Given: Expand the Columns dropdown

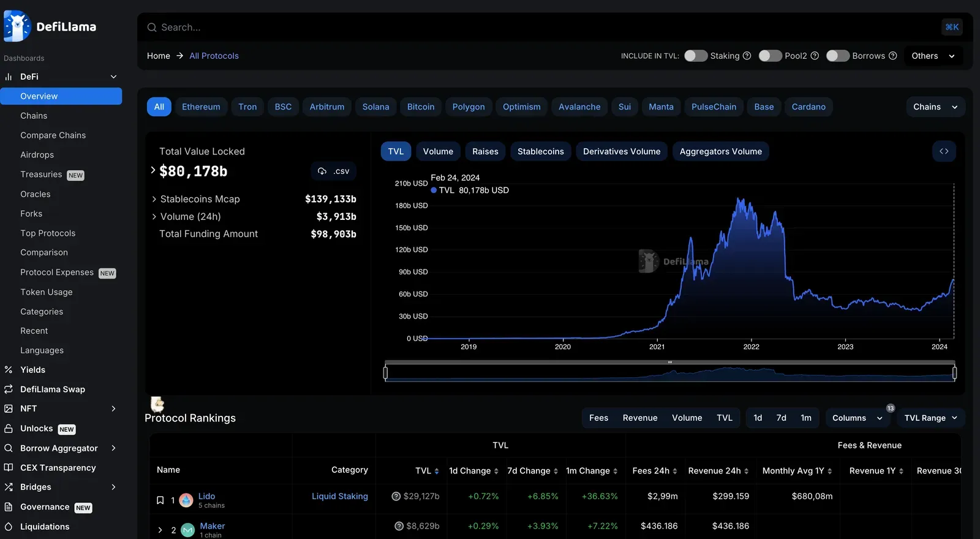Looking at the screenshot, I should click(858, 418).
